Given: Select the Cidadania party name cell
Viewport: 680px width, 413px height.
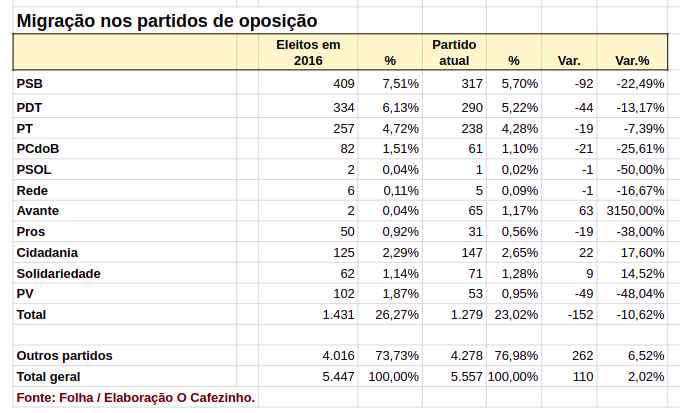Looking at the screenshot, I should [47, 252].
